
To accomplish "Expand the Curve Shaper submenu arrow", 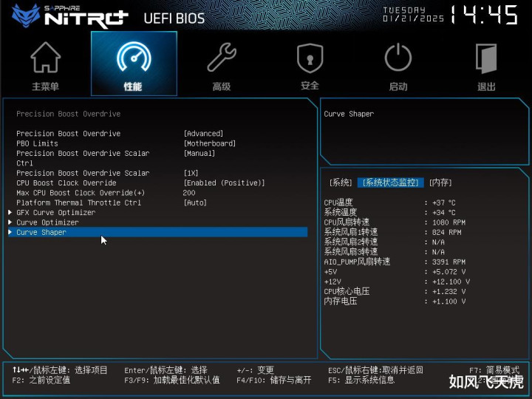I will (10, 232).
